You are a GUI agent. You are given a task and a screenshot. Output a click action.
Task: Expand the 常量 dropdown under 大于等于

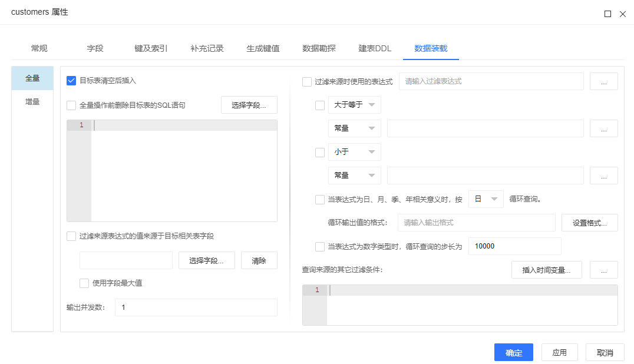click(x=355, y=128)
